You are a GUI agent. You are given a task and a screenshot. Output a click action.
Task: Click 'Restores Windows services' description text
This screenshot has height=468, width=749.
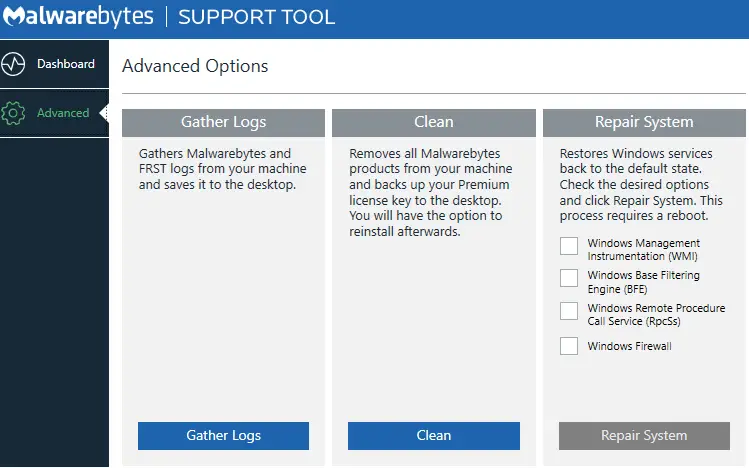click(641, 185)
